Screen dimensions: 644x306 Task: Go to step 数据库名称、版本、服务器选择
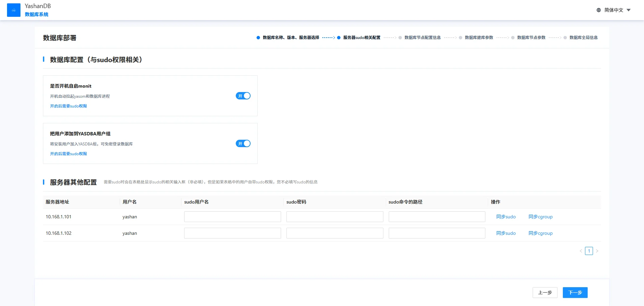(290, 38)
